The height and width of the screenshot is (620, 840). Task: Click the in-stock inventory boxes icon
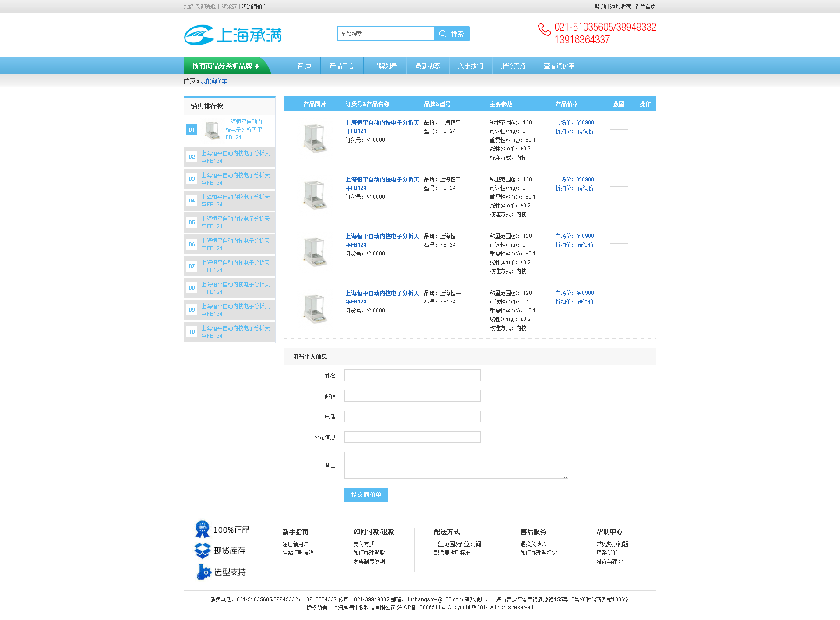pos(202,550)
